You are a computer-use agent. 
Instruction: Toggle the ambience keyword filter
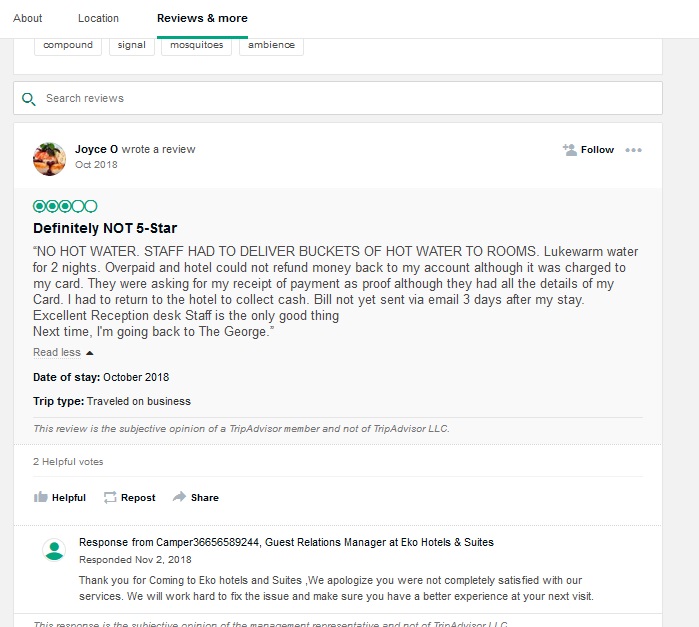point(271,45)
